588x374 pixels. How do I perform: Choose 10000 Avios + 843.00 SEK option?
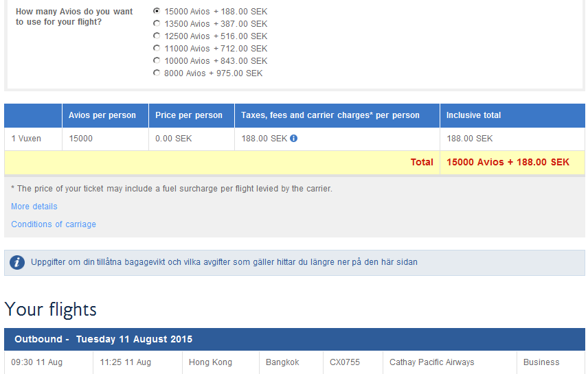click(x=157, y=61)
